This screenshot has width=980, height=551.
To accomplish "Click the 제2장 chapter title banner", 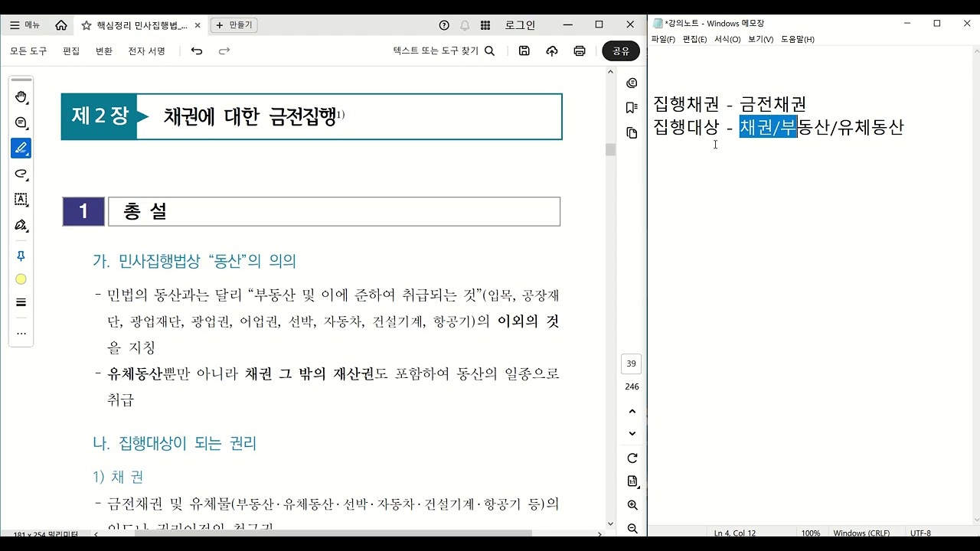I will click(312, 116).
